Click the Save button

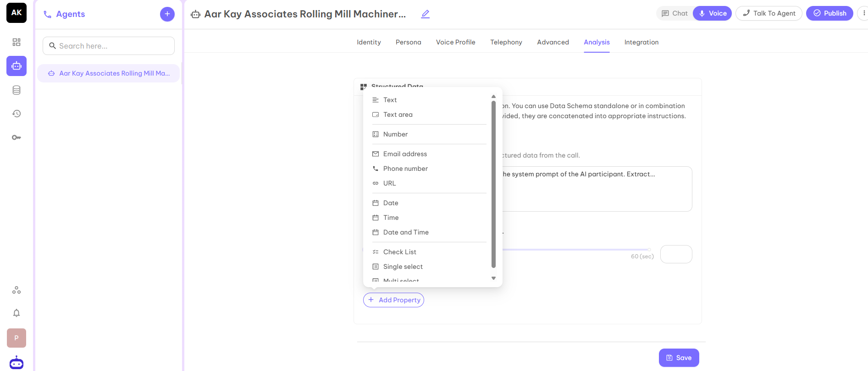pyautogui.click(x=679, y=358)
